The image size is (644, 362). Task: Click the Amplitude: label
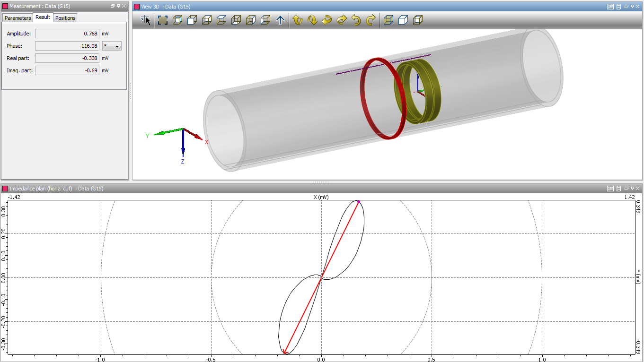pos(18,34)
